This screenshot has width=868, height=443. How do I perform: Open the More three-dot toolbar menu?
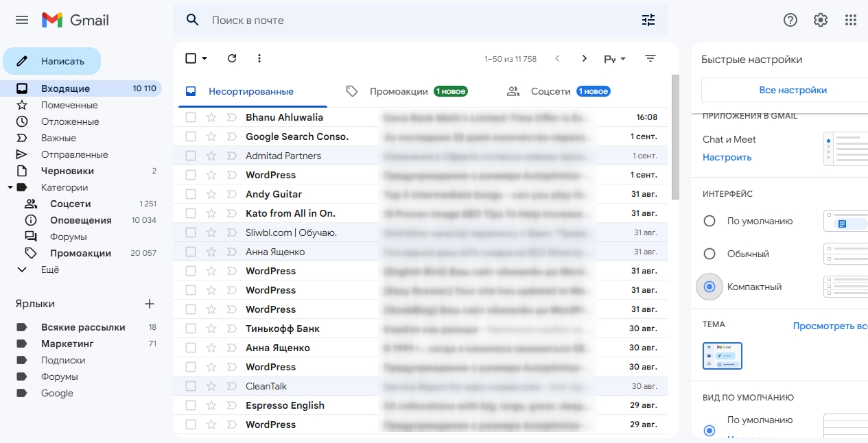(x=259, y=58)
